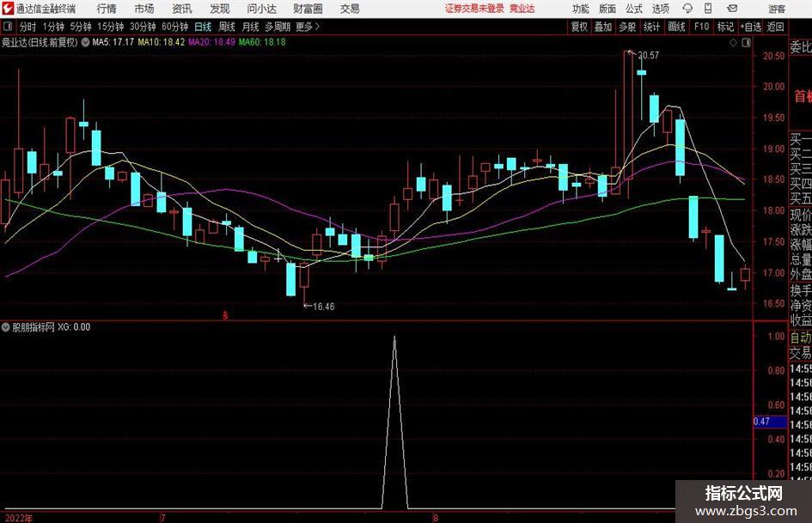Click the 标记 mark button
This screenshot has width=812, height=523.
725,27
